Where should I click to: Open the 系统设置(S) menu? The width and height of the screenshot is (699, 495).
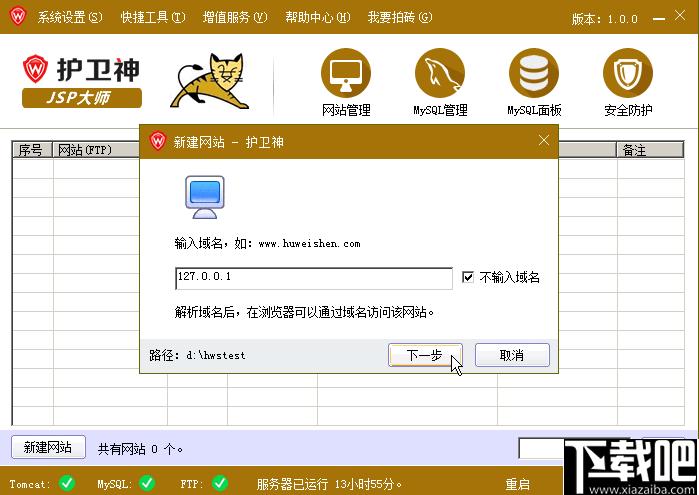tap(70, 17)
